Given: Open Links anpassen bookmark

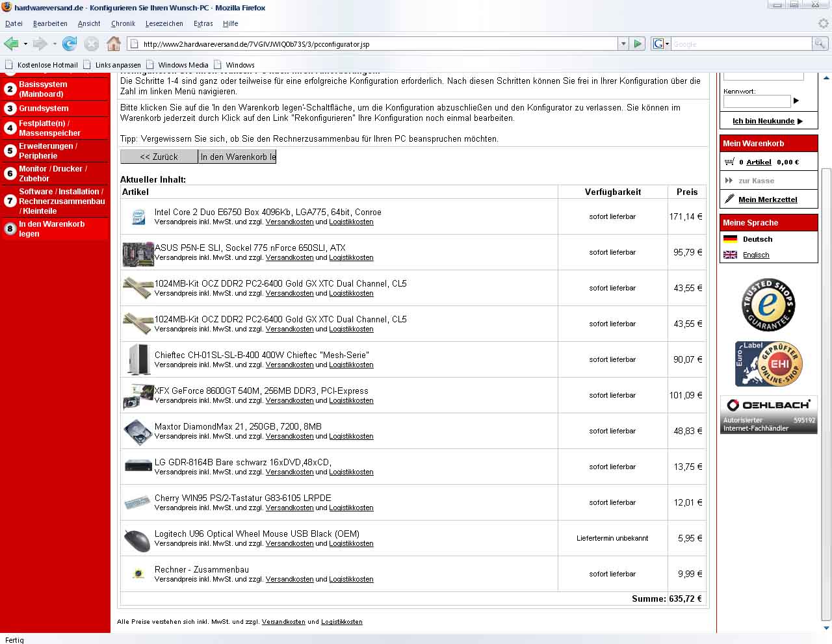Looking at the screenshot, I should coord(112,65).
